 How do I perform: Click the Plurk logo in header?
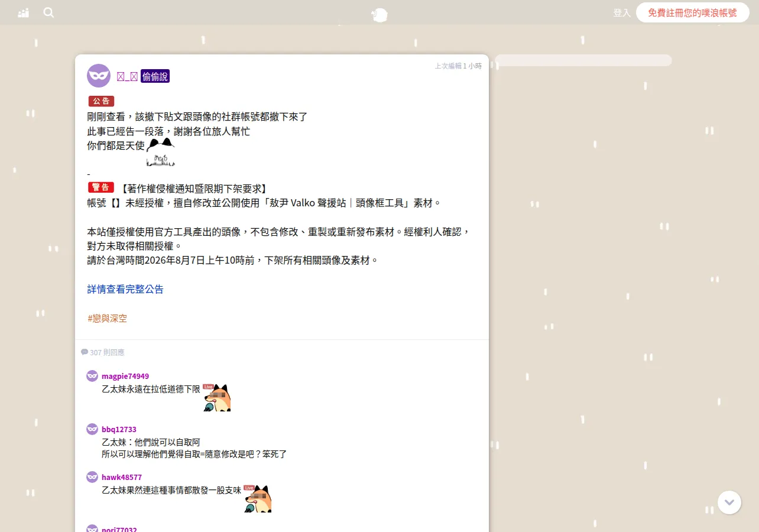point(379,15)
